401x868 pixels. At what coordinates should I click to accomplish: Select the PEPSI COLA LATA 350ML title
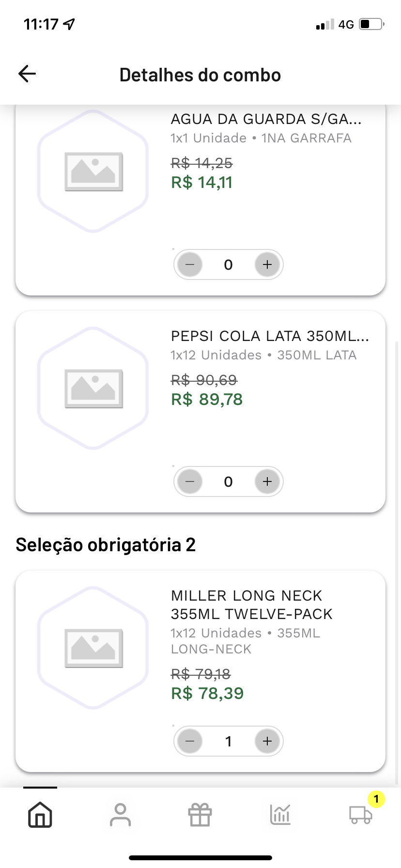tap(270, 336)
